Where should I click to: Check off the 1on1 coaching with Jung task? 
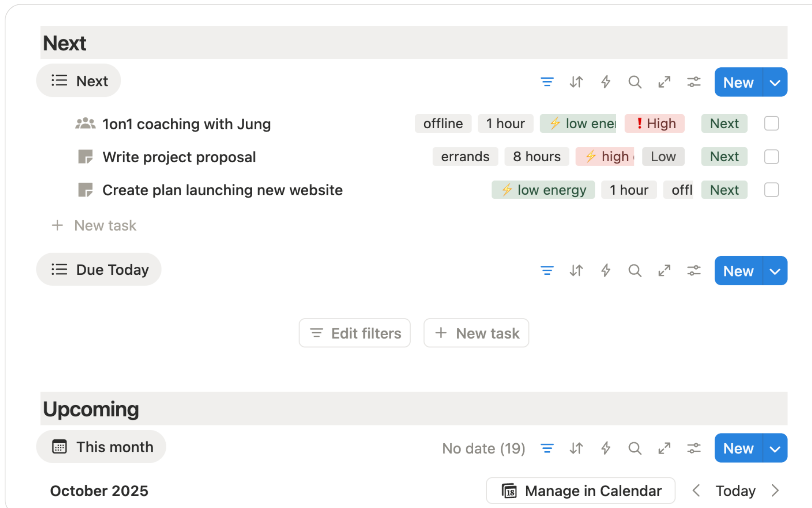coord(771,123)
